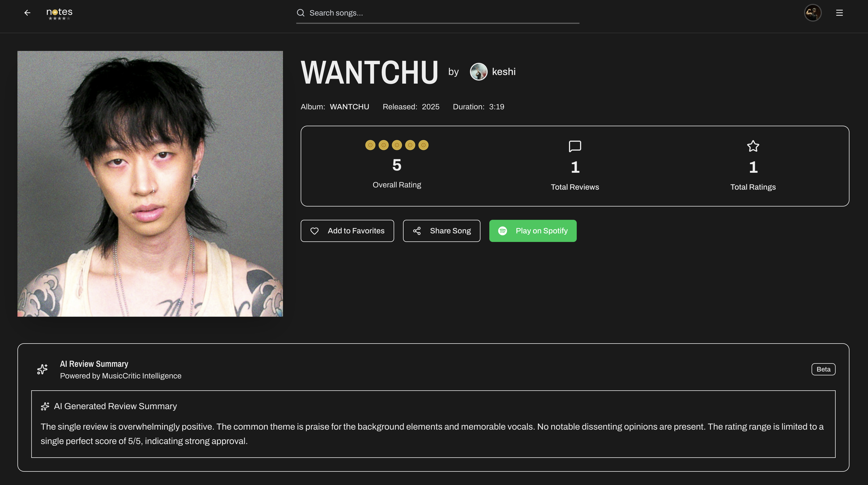Open the notes logo homepage
The width and height of the screenshot is (868, 485).
[59, 14]
